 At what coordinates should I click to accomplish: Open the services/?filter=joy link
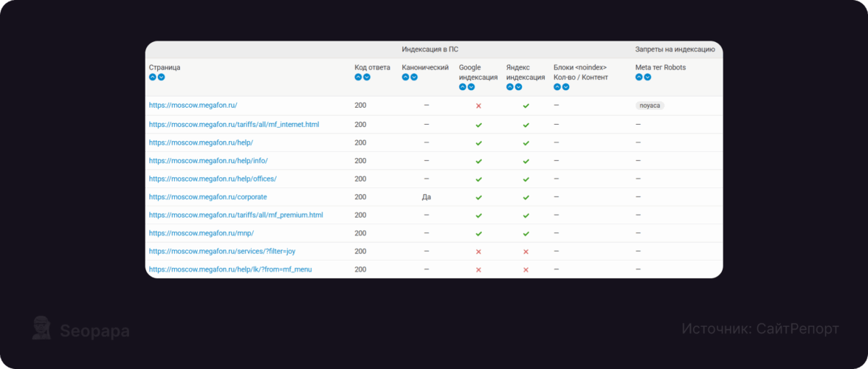coord(222,251)
